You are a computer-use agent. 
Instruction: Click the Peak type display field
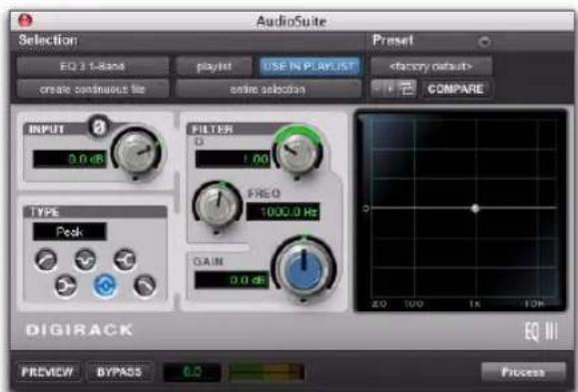click(70, 231)
